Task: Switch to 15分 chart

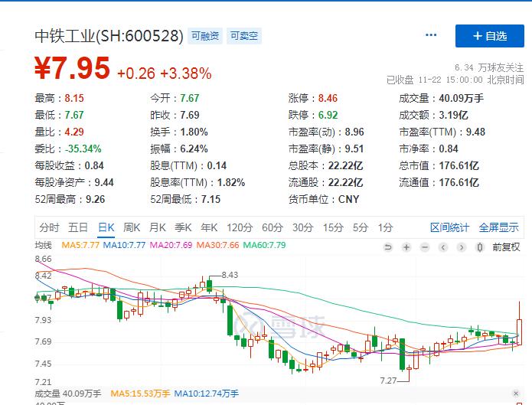Action: click(x=333, y=227)
